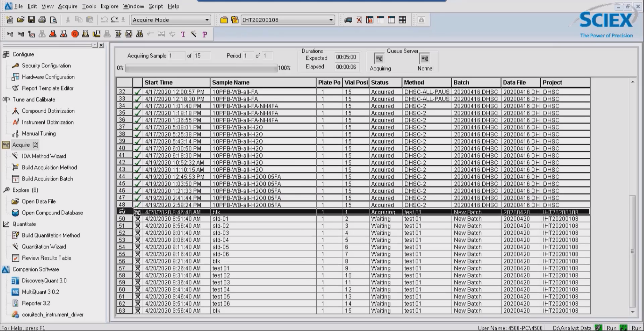Click the print icon in toolbar

coord(42,20)
